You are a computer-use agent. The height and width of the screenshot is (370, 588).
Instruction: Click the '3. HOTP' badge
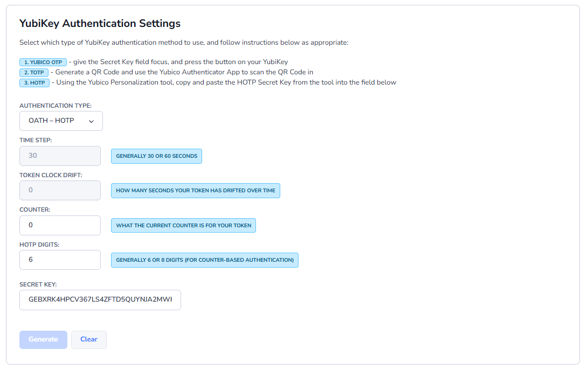34,82
